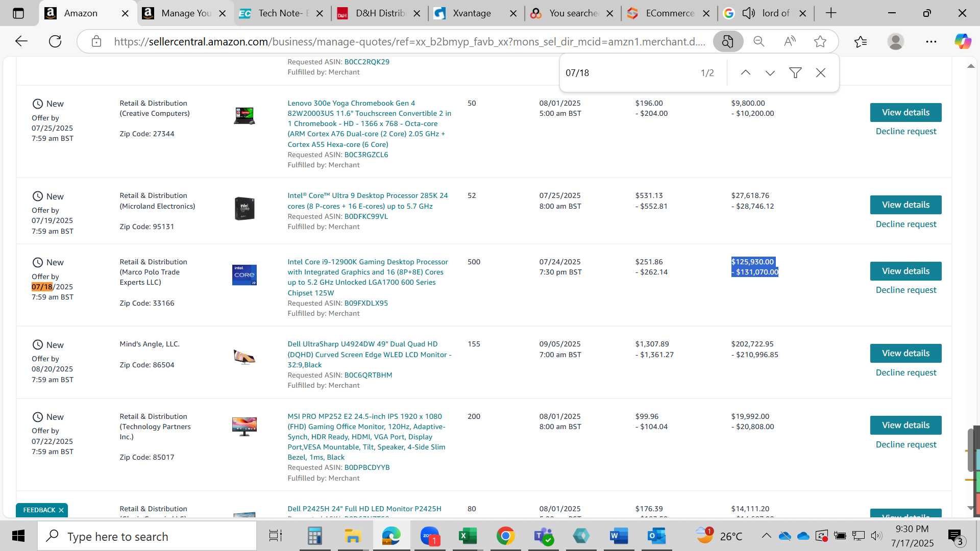Click the find text field with 07/18

[628, 73]
